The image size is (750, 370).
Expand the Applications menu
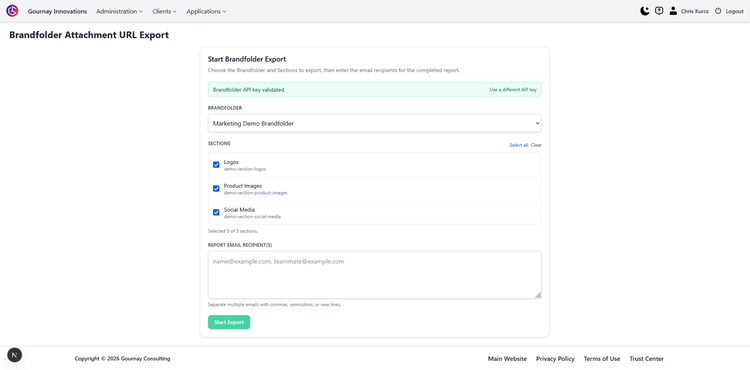click(206, 11)
